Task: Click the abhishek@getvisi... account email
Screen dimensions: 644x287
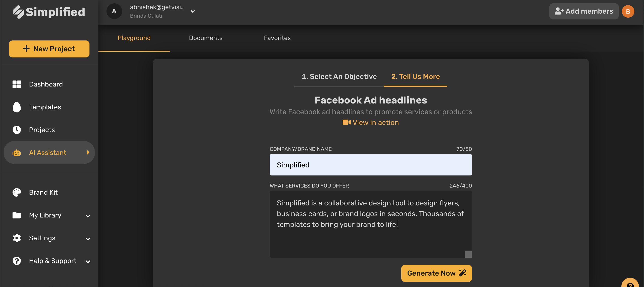Action: [x=157, y=7]
